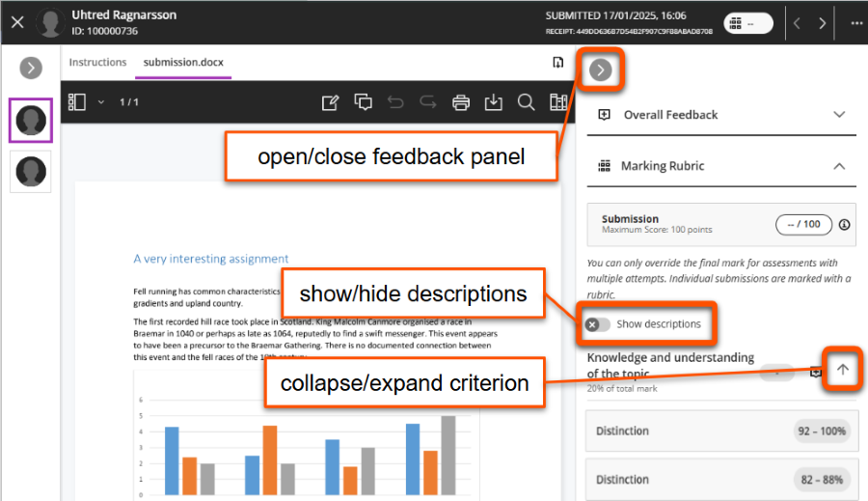This screenshot has height=501, width=868.
Task: Expand the left student list panel
Action: [31, 68]
